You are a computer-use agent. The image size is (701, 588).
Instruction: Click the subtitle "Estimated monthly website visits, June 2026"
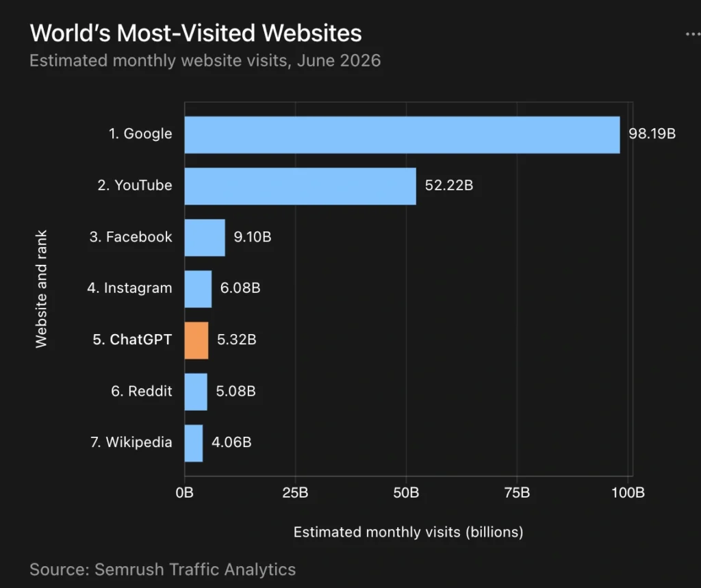click(x=205, y=60)
